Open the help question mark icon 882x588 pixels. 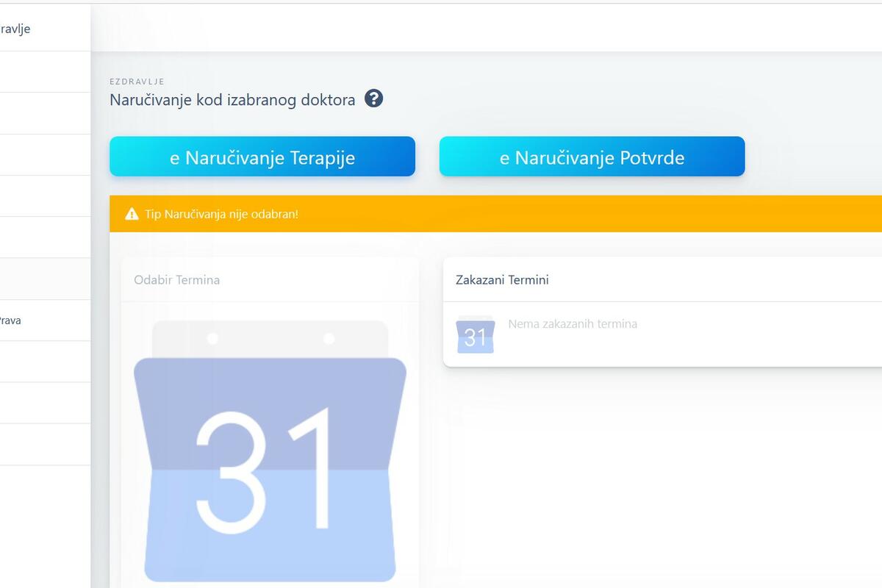373,98
